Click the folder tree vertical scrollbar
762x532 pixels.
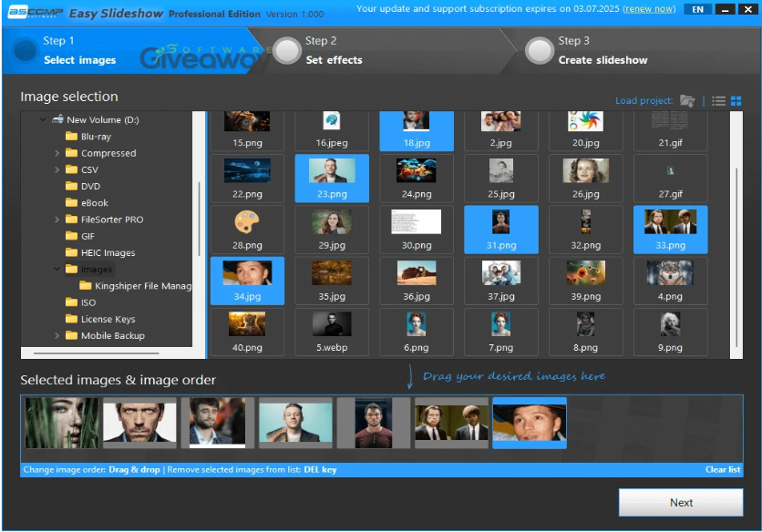[199, 219]
